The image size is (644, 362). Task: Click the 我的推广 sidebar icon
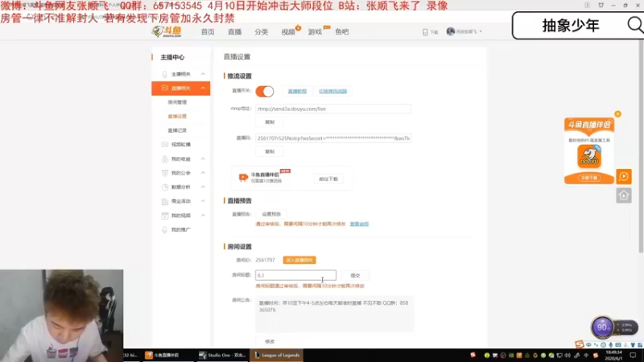165,229
